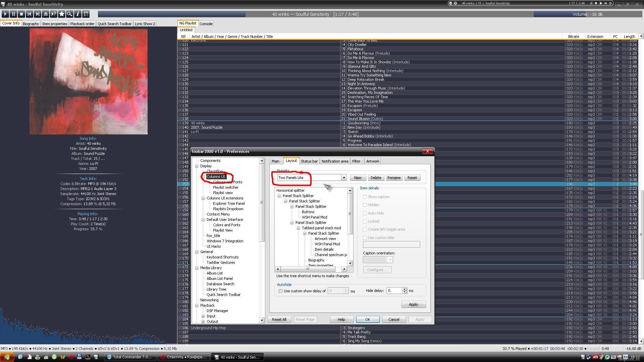Go to previous track in main toolbar
This screenshot has height=362, width=644.
tap(29, 14)
